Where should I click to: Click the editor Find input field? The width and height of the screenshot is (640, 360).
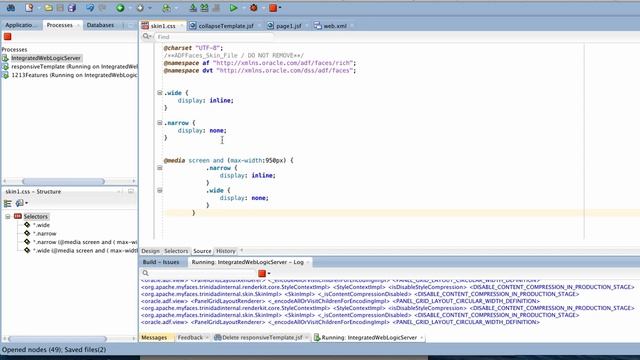[214, 37]
